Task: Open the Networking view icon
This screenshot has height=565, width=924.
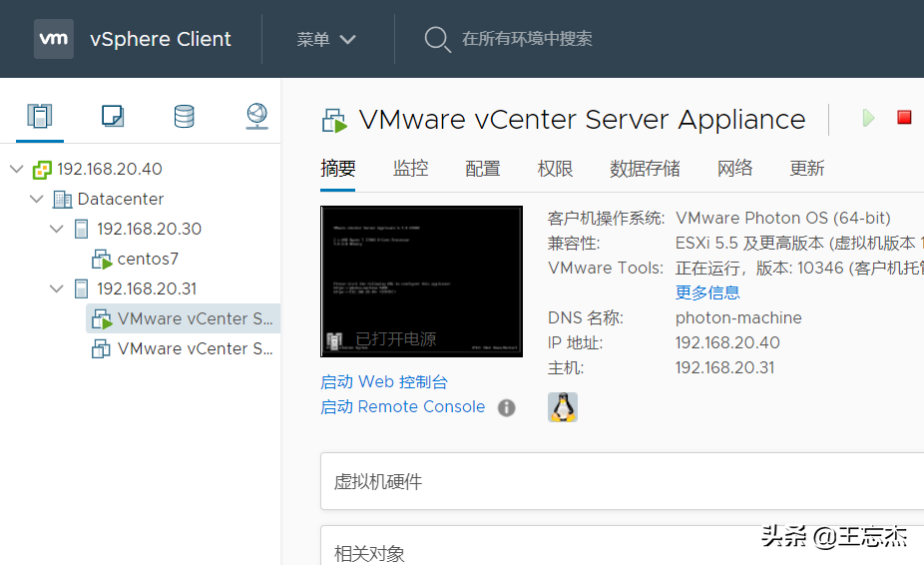Action: point(256,116)
